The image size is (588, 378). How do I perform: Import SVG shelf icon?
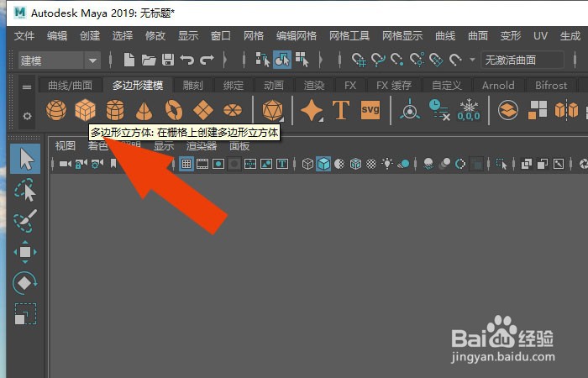pos(370,110)
